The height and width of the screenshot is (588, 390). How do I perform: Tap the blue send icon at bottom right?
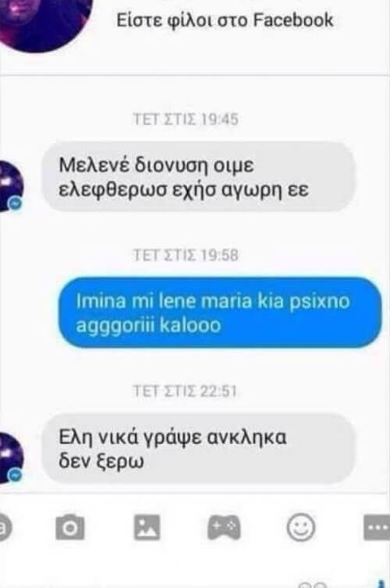382,583
